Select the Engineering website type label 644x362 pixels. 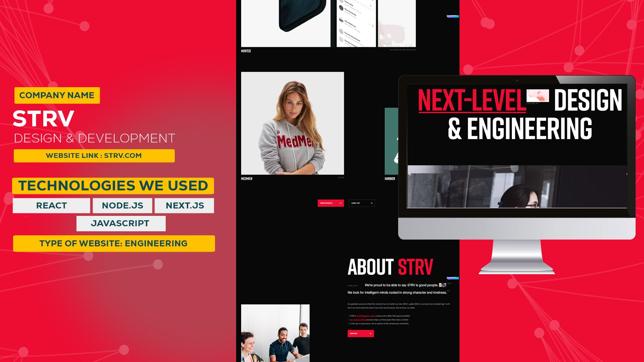tap(114, 243)
